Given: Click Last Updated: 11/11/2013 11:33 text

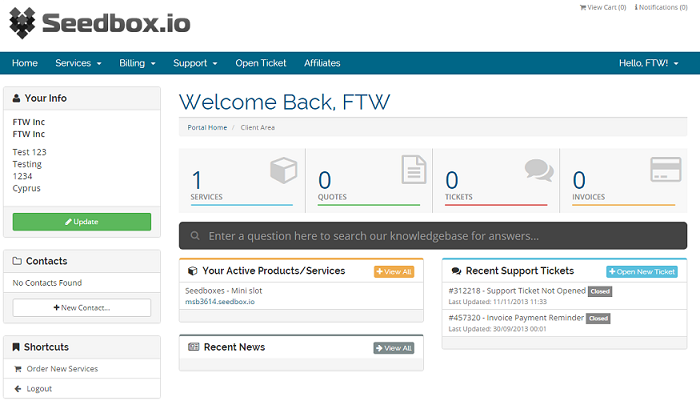Looking at the screenshot, I should 498,302.
